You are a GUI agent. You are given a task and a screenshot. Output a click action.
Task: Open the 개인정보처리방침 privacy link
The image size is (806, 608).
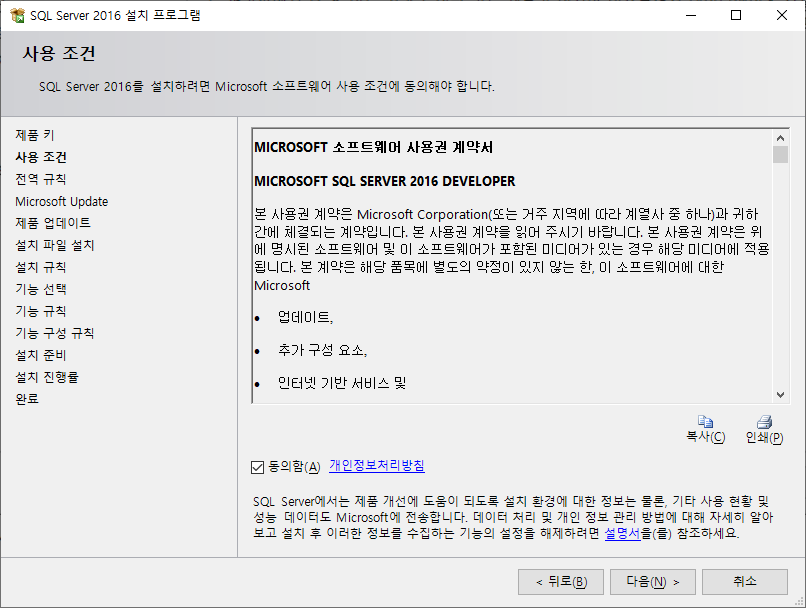[377, 466]
